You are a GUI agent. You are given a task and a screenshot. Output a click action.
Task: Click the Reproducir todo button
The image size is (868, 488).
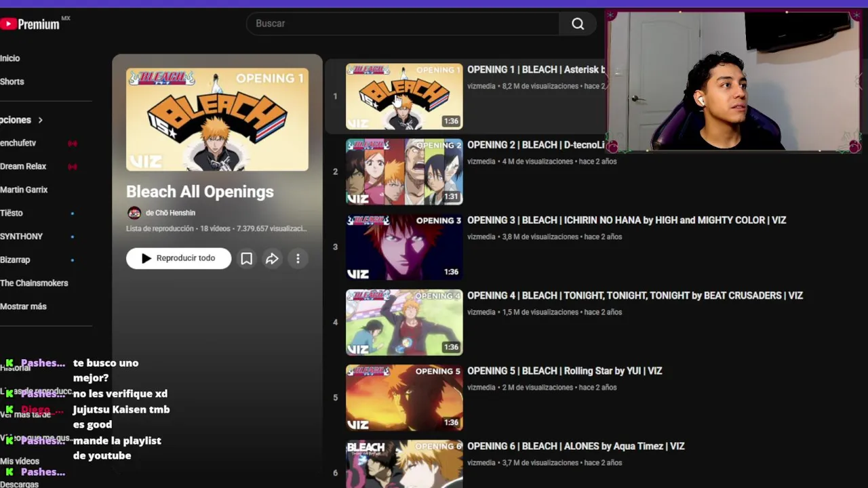(x=178, y=258)
